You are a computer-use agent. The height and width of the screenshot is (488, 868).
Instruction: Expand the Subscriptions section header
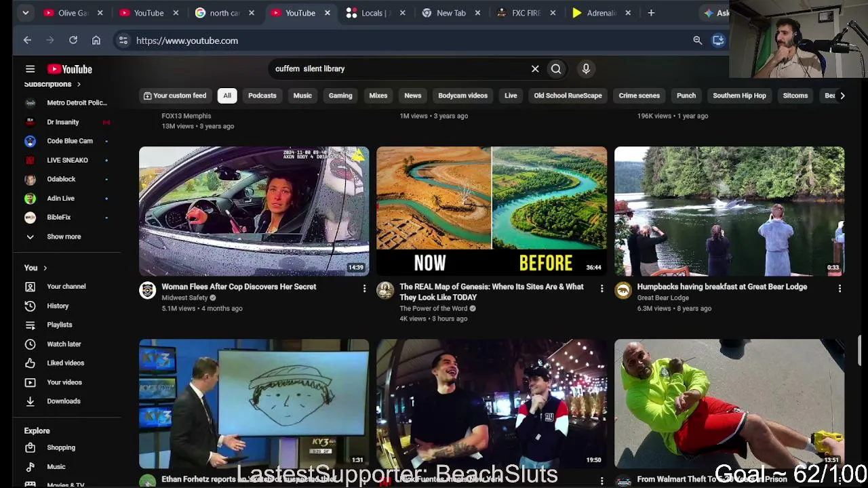pyautogui.click(x=52, y=84)
